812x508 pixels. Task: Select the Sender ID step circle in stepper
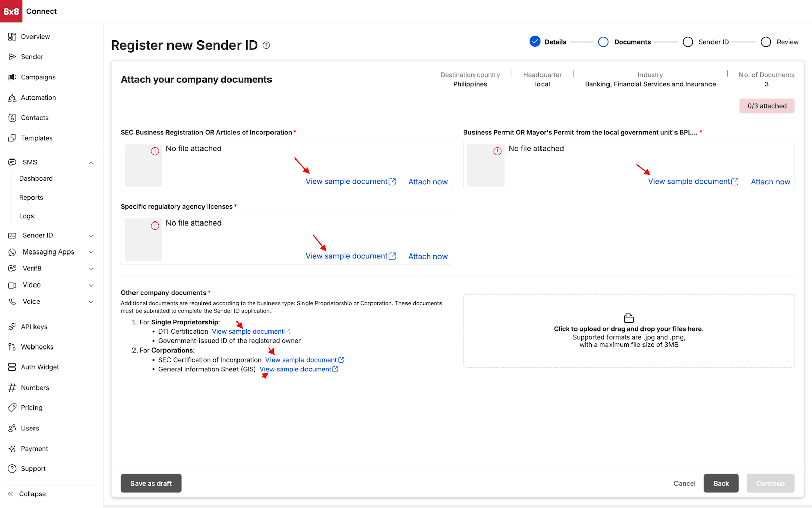[x=688, y=42]
